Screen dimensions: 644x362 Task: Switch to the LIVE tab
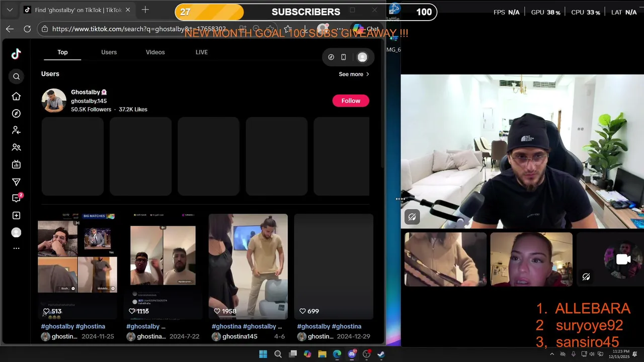click(202, 52)
